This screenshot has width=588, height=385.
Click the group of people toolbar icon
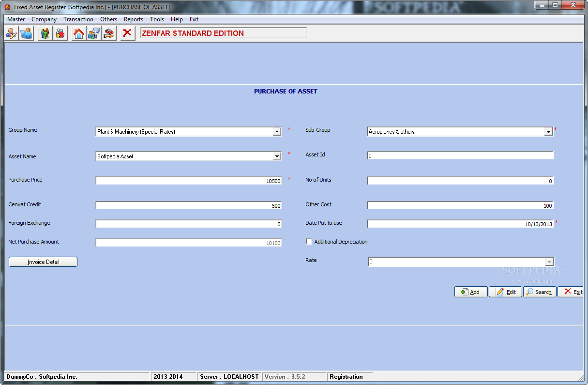coord(45,33)
